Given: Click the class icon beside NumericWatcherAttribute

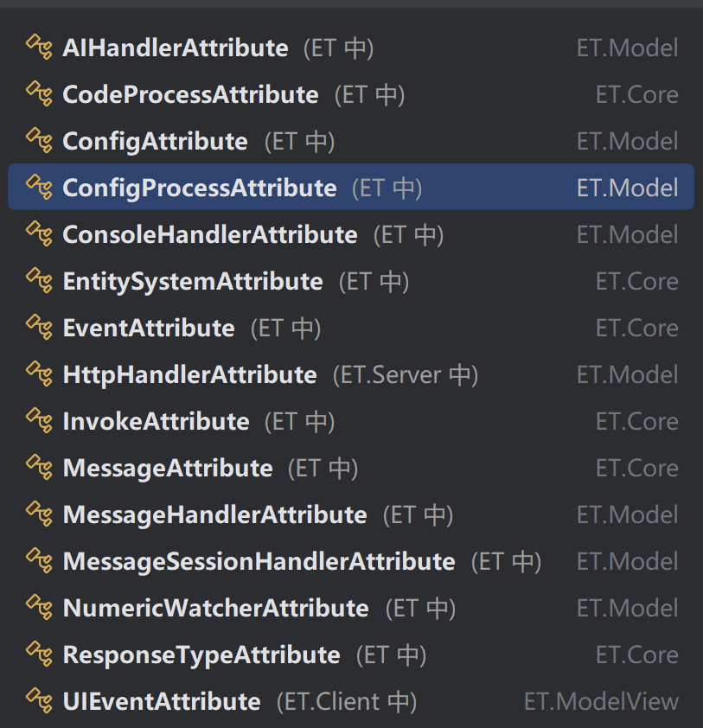Looking at the screenshot, I should coord(40,608).
